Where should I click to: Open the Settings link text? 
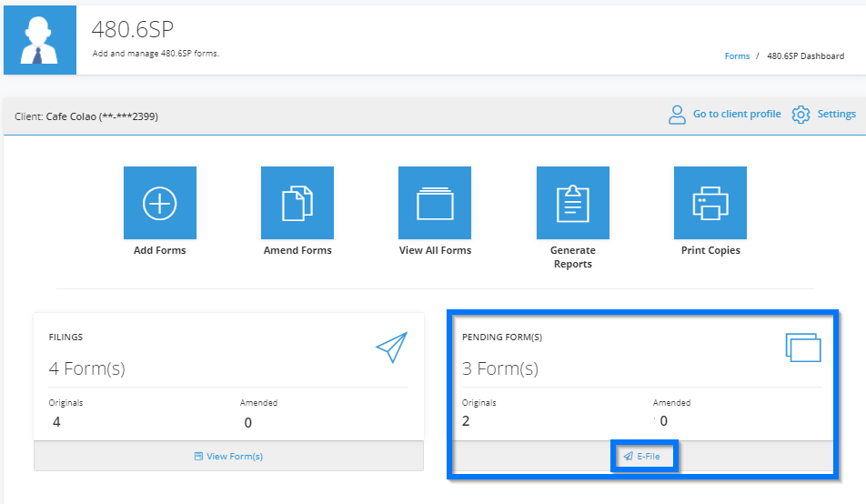point(836,114)
